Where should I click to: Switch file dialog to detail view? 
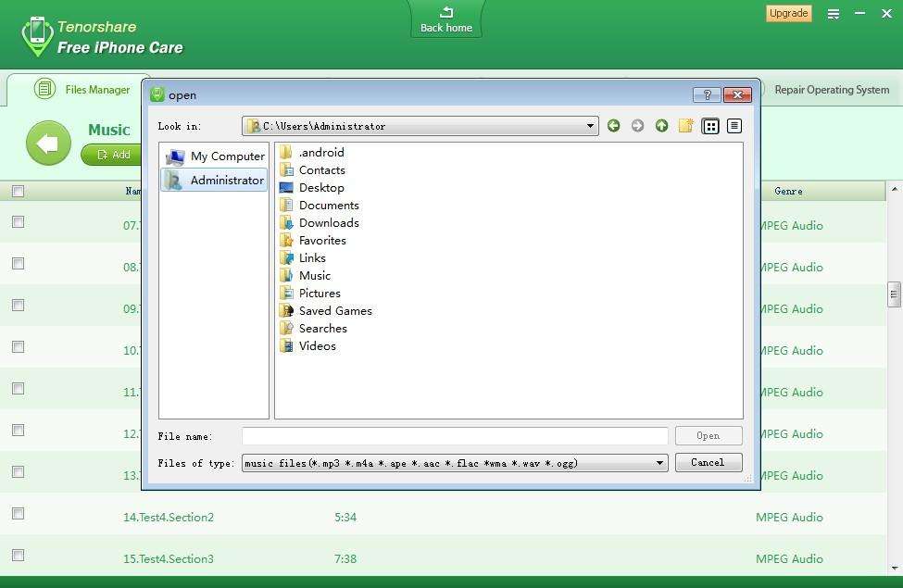pyautogui.click(x=734, y=126)
